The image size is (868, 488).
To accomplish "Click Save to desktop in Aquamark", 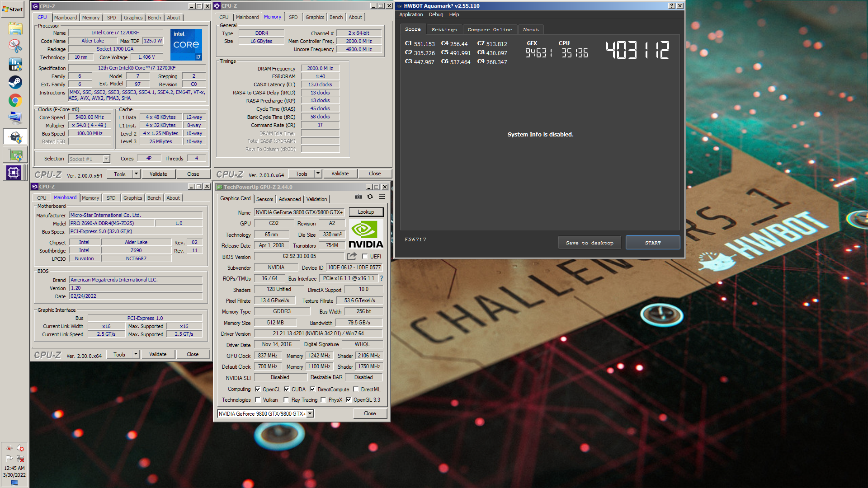I will [x=590, y=243].
